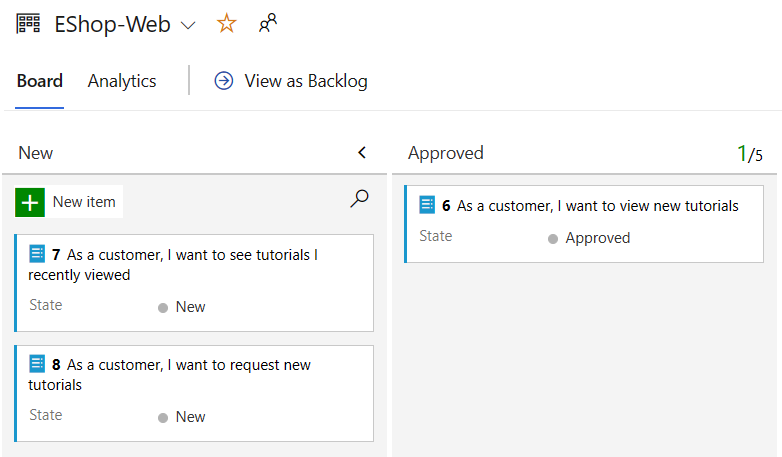
Task: Open the Approved state value on card 6
Action: (x=597, y=238)
